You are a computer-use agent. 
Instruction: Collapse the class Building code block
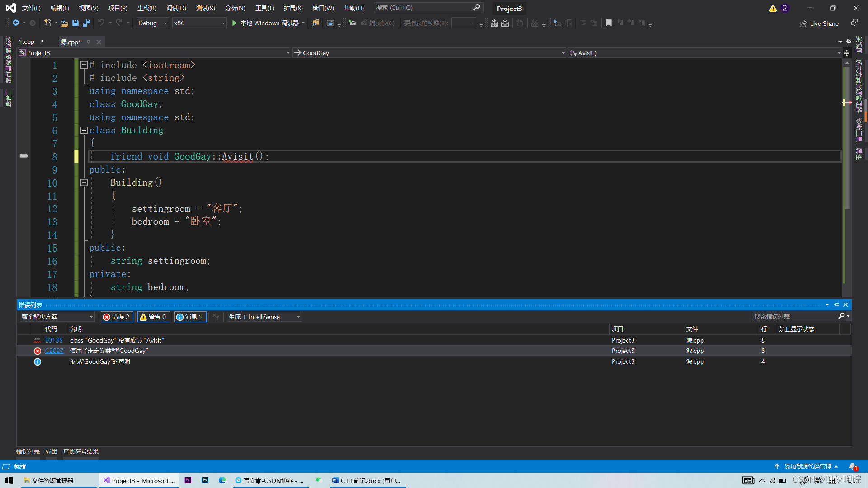tap(84, 130)
